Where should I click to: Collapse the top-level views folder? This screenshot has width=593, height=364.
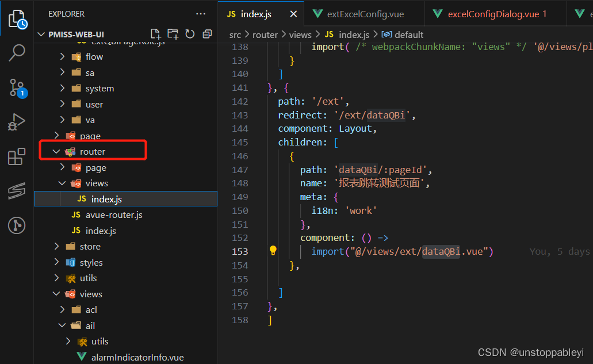coord(56,294)
